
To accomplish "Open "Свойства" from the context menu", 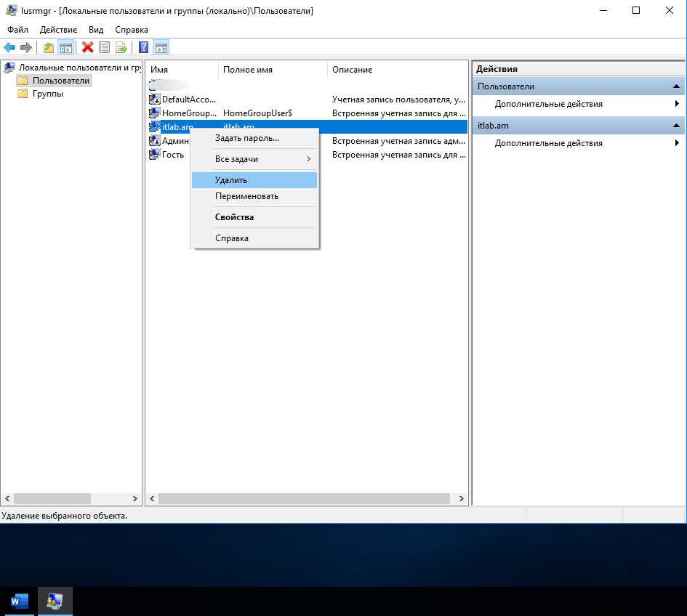I will point(234,217).
